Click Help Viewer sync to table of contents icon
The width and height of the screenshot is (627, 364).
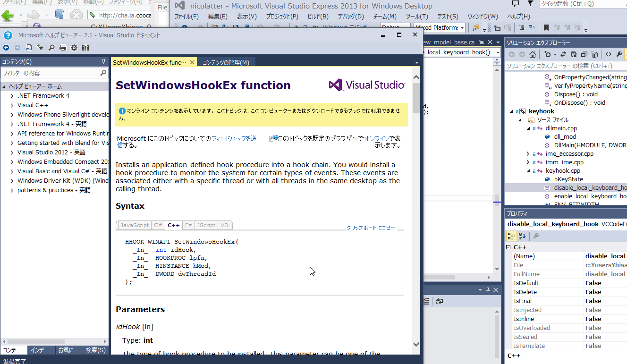pyautogui.click(x=29, y=48)
